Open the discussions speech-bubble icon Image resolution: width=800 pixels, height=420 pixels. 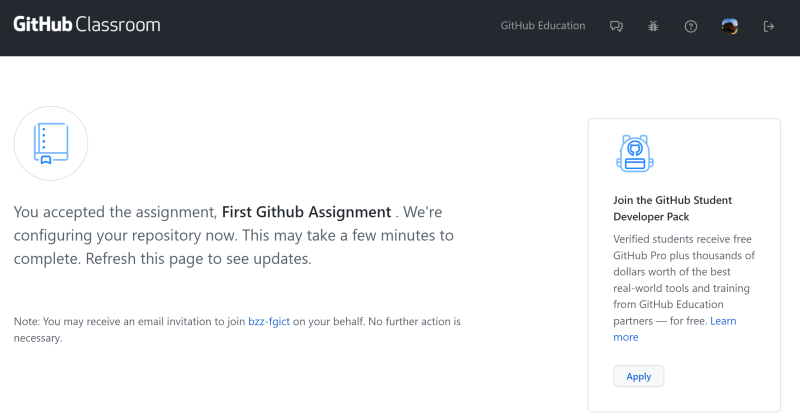[616, 26]
